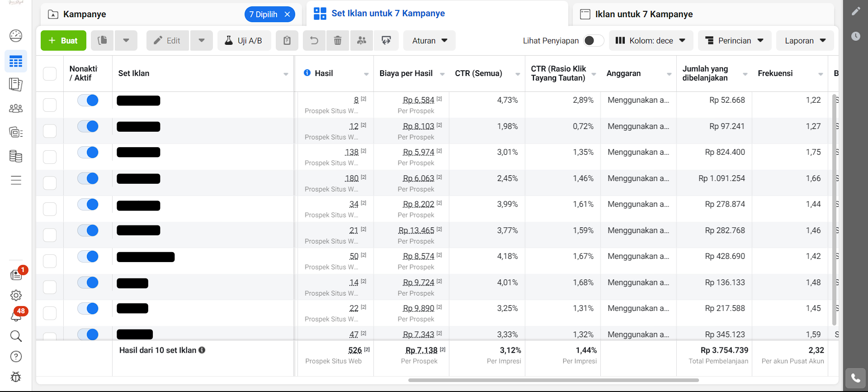Open the Uji A/B test tool
868x392 pixels.
pos(244,41)
